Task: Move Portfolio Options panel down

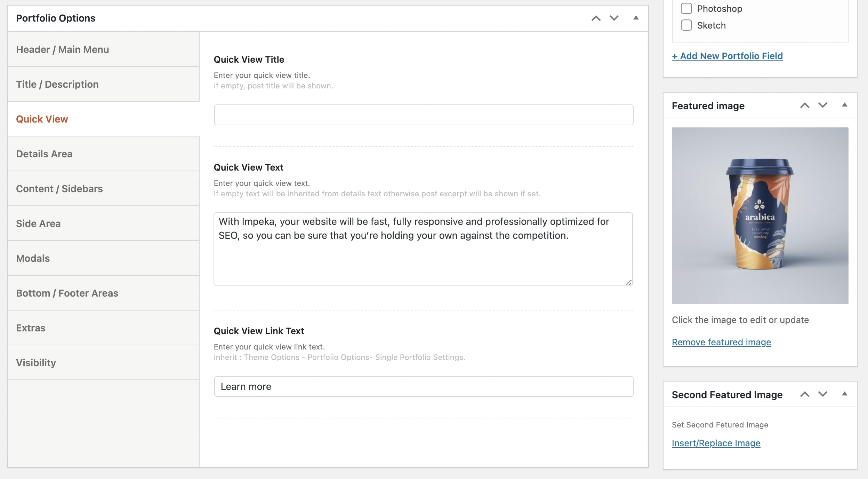Action: click(614, 18)
